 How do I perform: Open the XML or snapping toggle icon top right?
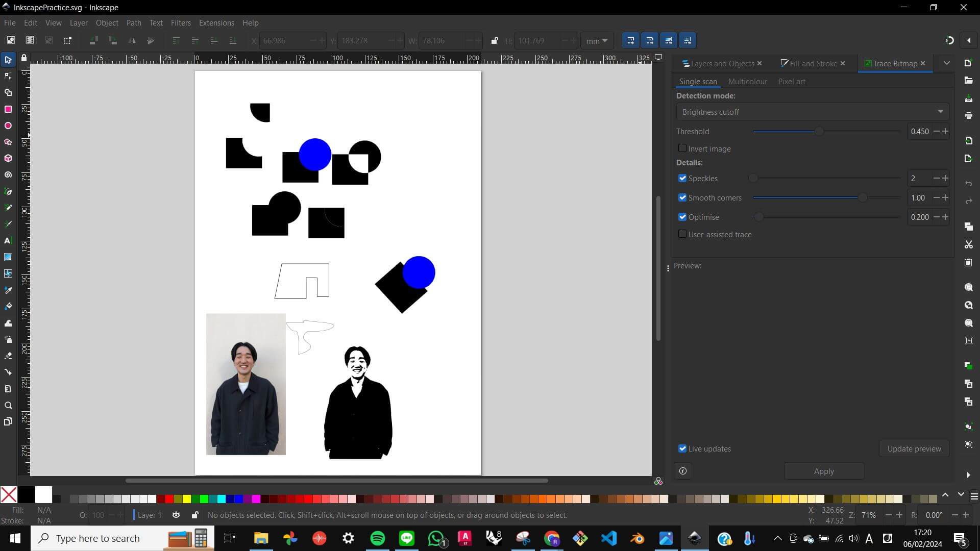(x=949, y=40)
